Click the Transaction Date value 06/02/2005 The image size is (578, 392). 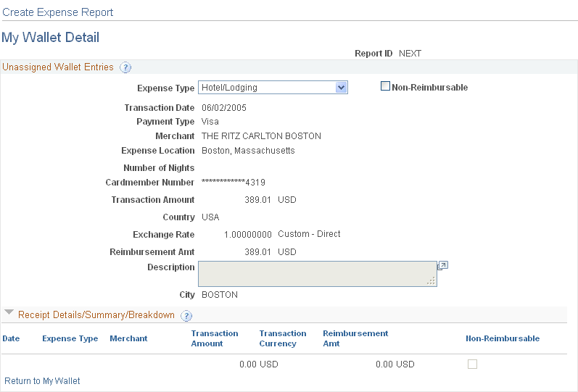pyautogui.click(x=224, y=108)
